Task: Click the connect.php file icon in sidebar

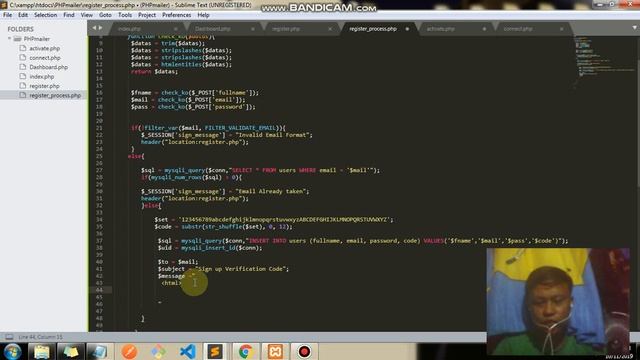Action: click(x=23, y=58)
